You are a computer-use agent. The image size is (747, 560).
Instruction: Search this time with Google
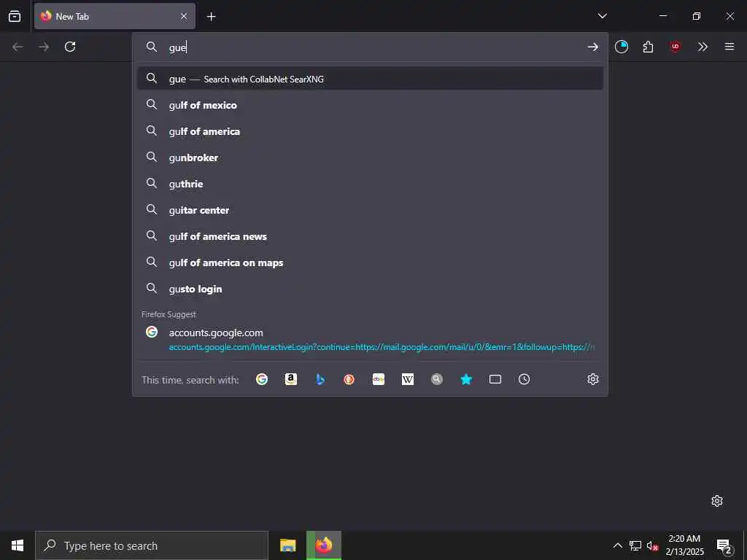(x=262, y=379)
